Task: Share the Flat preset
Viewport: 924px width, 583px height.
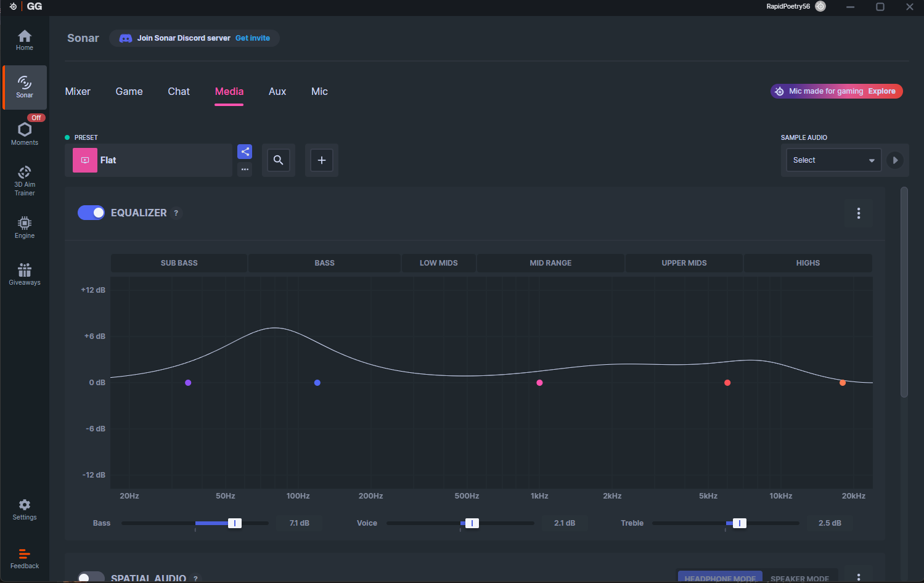Action: pos(245,152)
